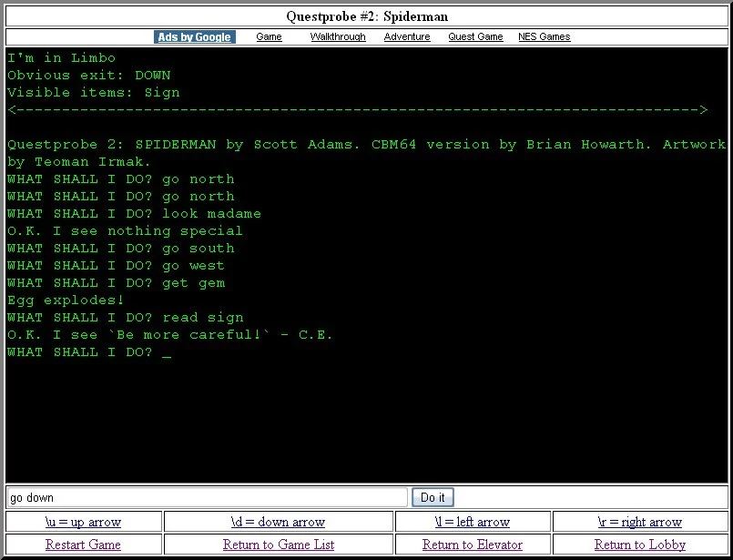Click the read sign command line
Image resolution: width=733 pixels, height=560 pixels.
[126, 318]
